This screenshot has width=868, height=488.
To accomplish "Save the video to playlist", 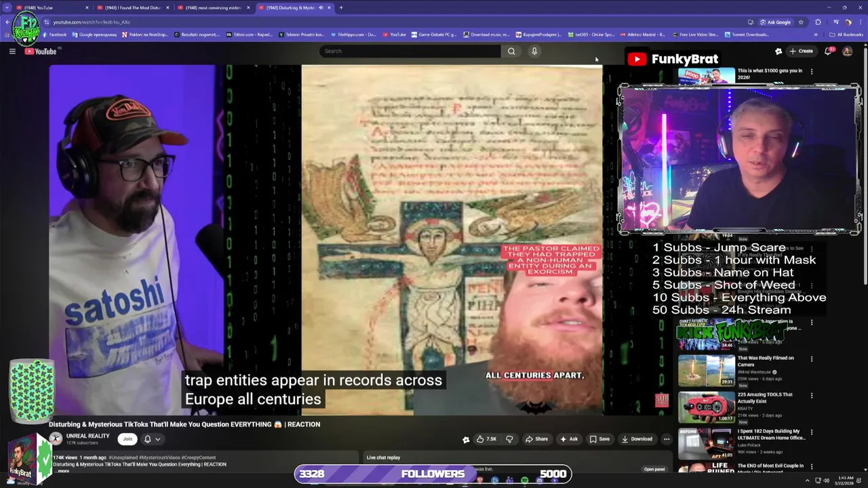I will coord(599,439).
